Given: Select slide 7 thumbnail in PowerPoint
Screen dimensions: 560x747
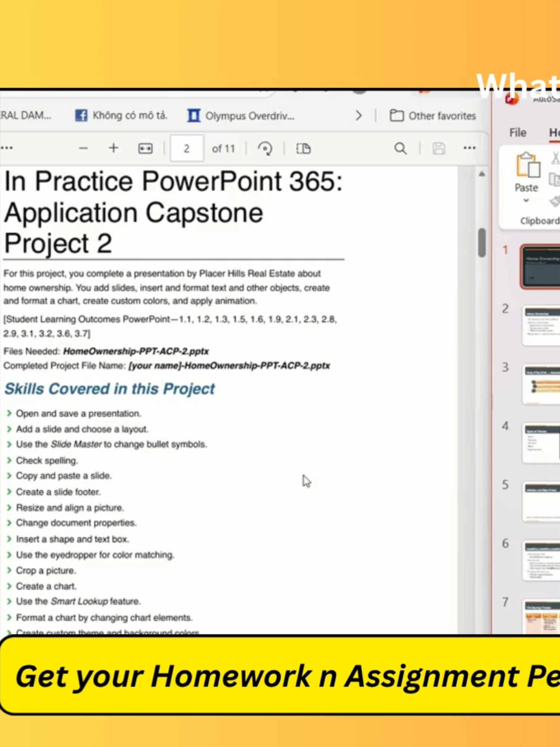Looking at the screenshot, I should click(x=542, y=617).
